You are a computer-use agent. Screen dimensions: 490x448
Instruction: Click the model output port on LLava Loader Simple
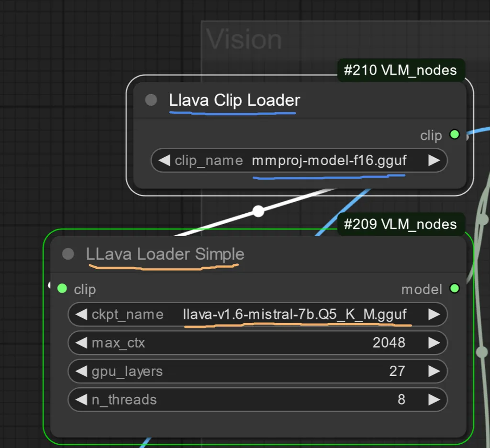tap(455, 288)
